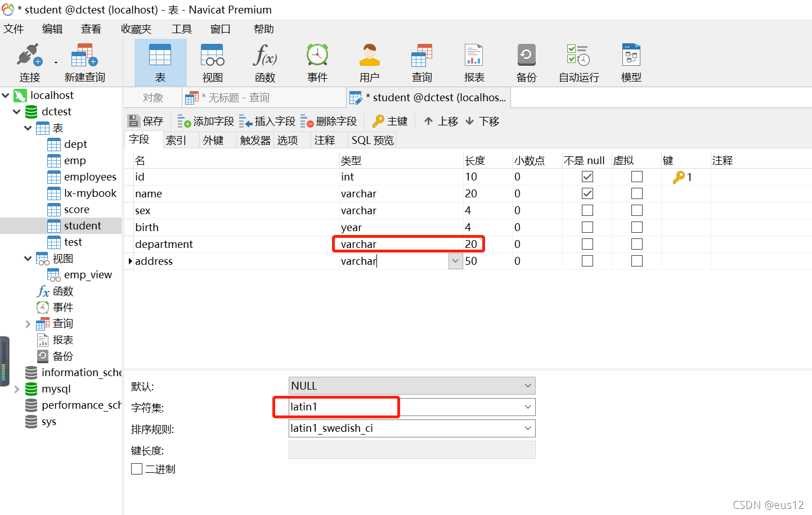Collapse the 表 tables node

[x=28, y=128]
